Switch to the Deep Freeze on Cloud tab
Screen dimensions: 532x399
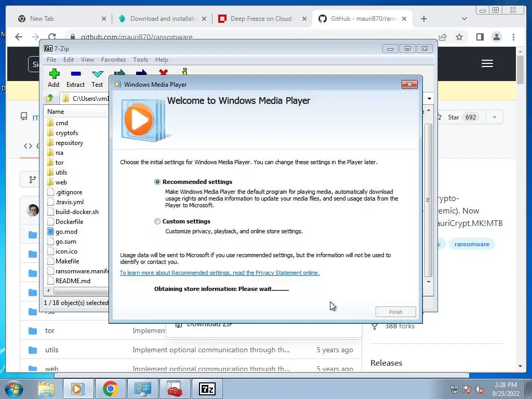(x=263, y=19)
